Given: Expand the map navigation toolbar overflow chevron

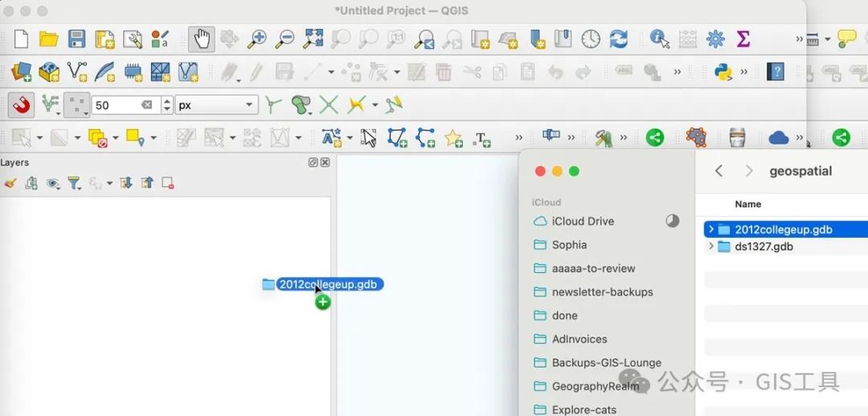Looking at the screenshot, I should [x=800, y=39].
